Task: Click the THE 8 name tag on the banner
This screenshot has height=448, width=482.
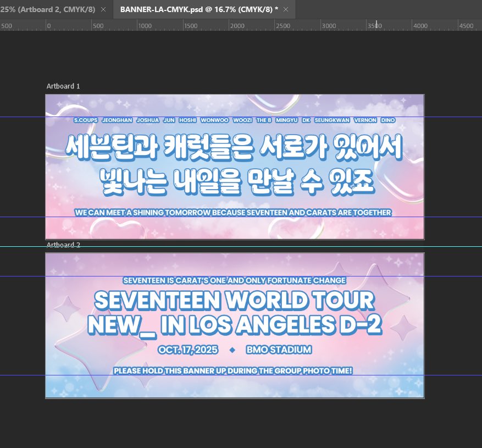Action: [x=264, y=120]
